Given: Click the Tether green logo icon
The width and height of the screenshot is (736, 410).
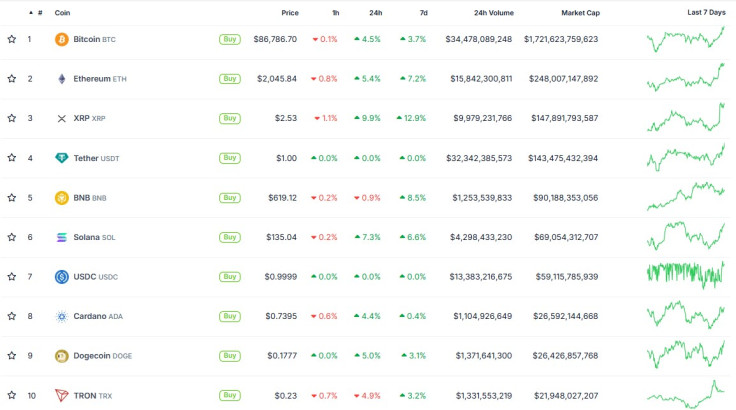Looking at the screenshot, I should (61, 158).
